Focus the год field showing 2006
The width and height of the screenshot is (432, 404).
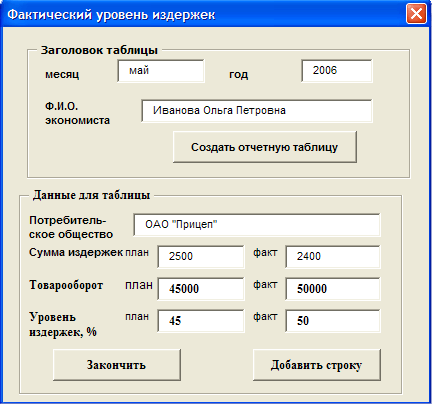click(x=337, y=71)
